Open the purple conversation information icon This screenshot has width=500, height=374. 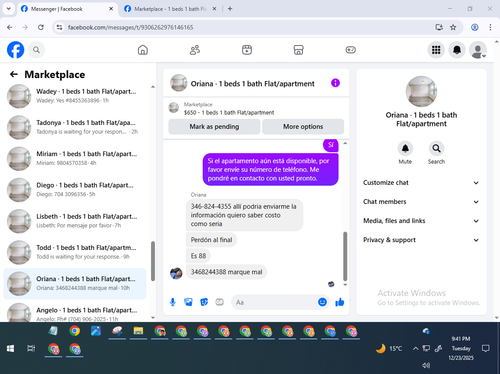click(335, 83)
